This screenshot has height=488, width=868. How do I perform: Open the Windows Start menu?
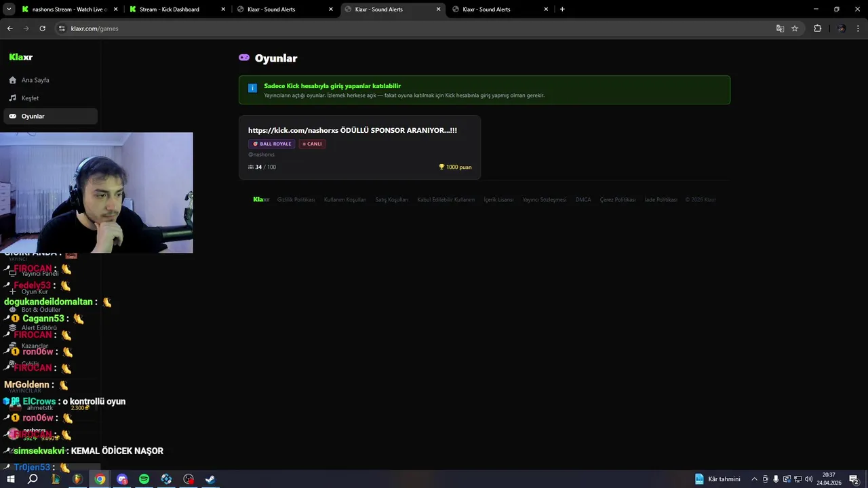point(11,479)
